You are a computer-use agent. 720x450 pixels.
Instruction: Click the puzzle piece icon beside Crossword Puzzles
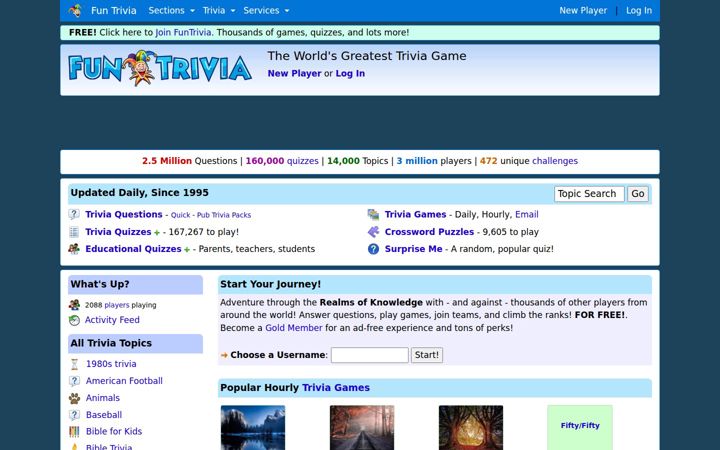pos(373,232)
